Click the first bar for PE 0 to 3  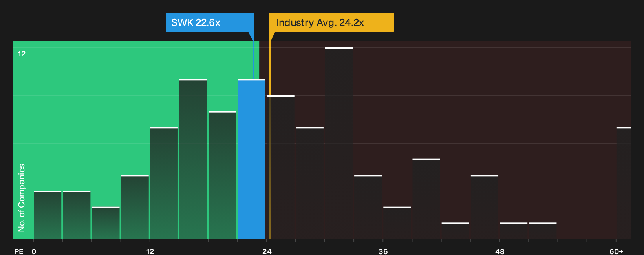pyautogui.click(x=48, y=215)
